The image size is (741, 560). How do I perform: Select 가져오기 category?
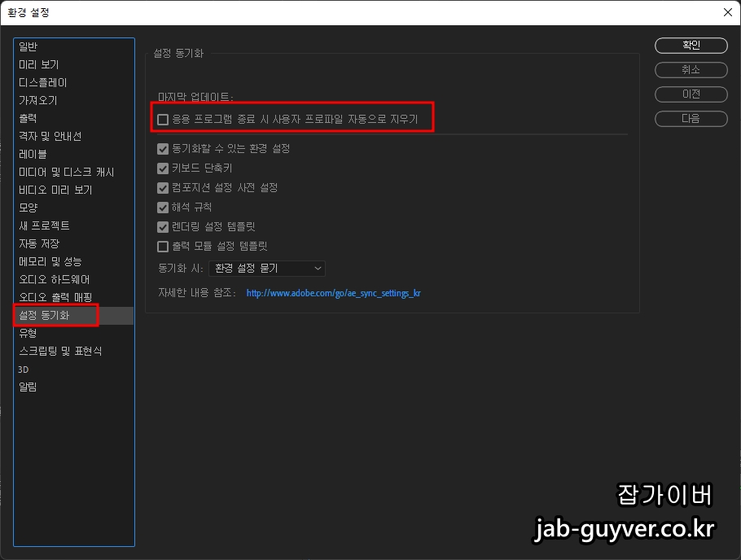tap(74, 101)
